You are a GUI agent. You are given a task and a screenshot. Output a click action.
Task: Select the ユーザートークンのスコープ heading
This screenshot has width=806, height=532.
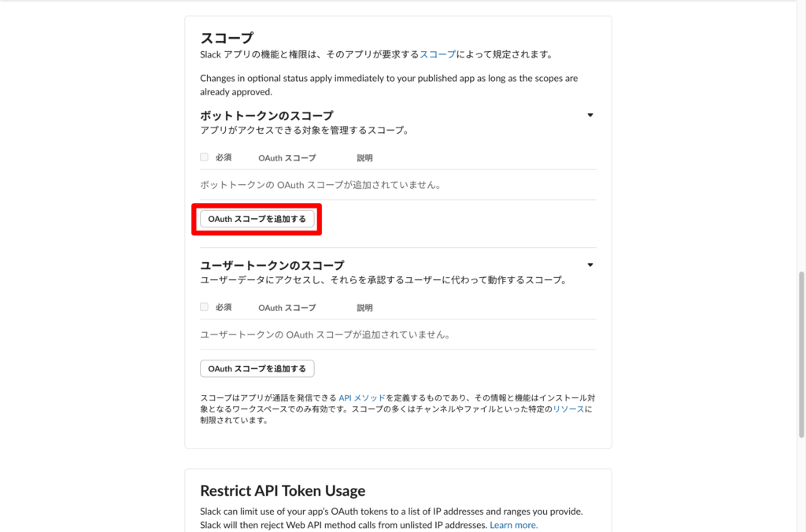click(272, 265)
